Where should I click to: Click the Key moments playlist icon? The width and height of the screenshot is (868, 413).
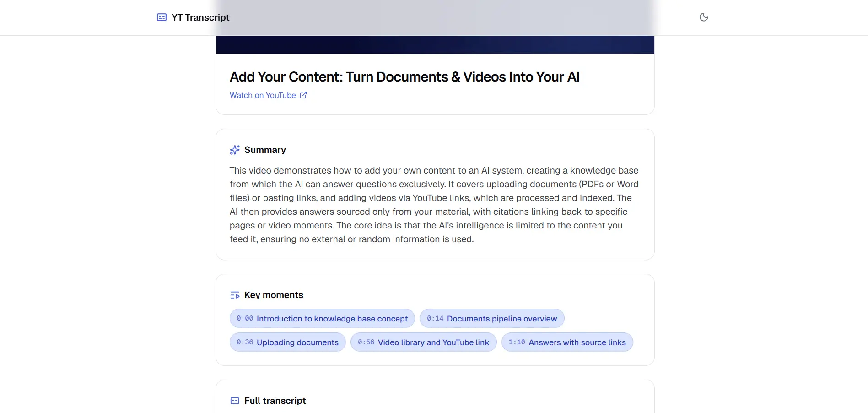(x=235, y=295)
